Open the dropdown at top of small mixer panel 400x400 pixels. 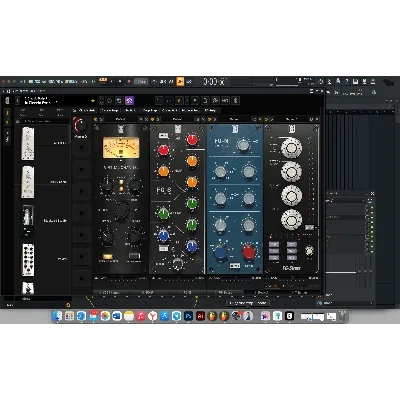tap(345, 201)
